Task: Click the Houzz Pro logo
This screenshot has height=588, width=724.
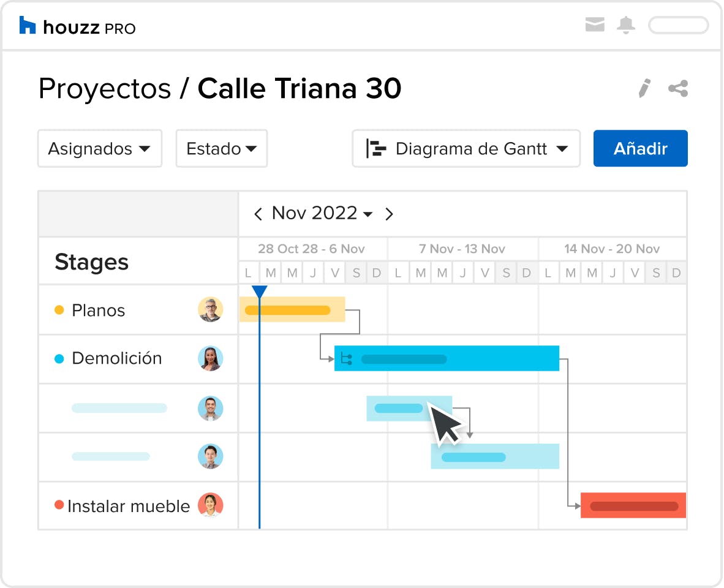Action: [x=77, y=26]
